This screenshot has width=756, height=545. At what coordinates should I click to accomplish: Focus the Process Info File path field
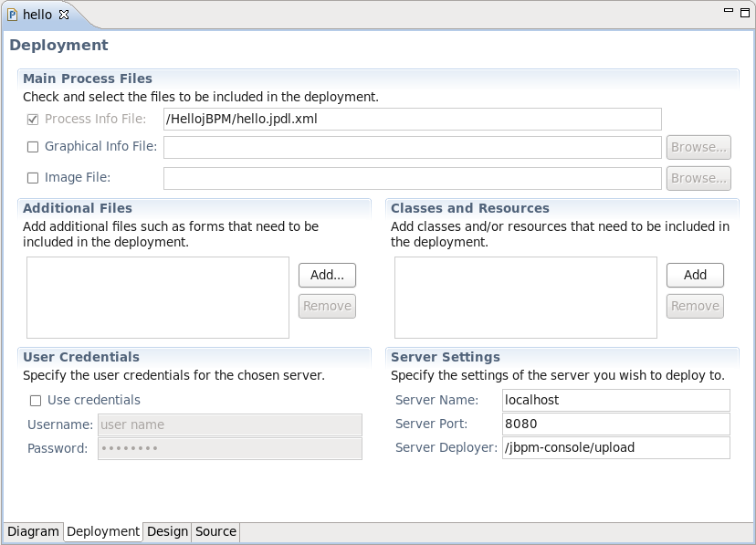coord(412,119)
